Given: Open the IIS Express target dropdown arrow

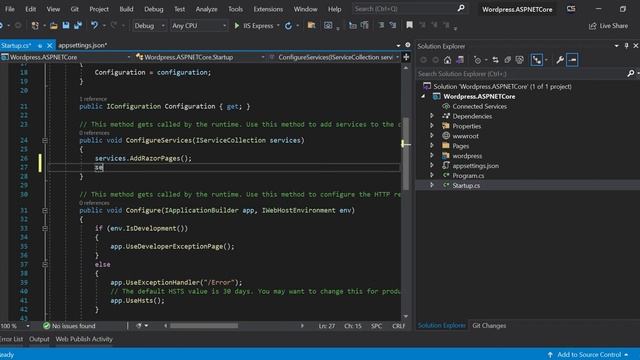Looking at the screenshot, I should point(278,26).
